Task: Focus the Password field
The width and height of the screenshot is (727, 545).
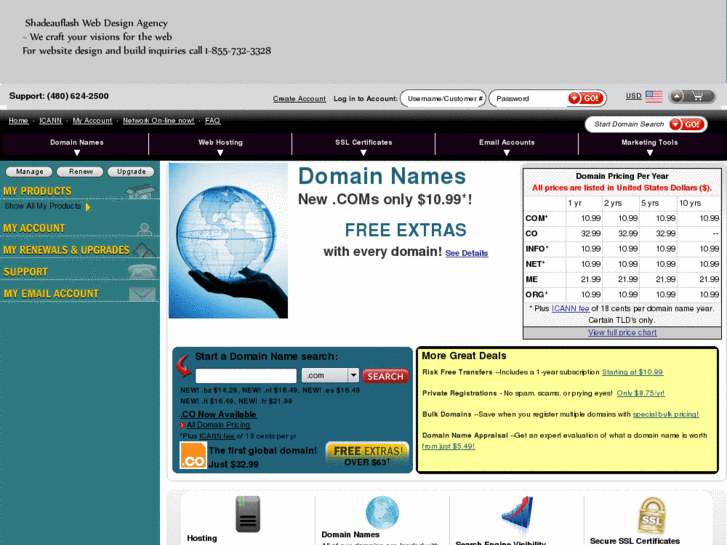Action: coord(529,98)
